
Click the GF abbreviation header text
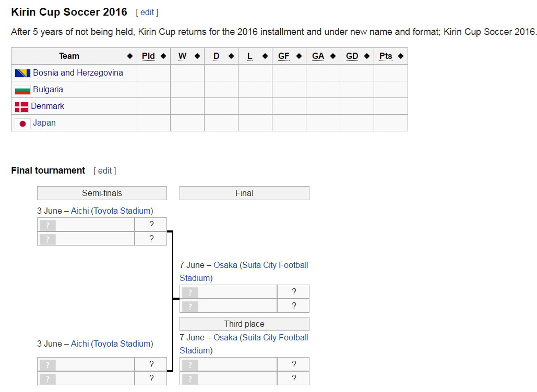[283, 56]
